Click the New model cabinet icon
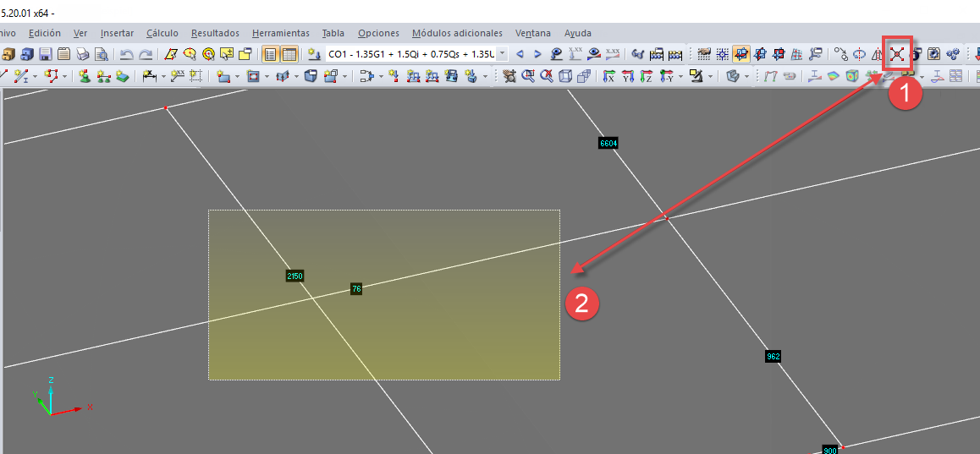This screenshot has width=980, height=454. click(8, 54)
